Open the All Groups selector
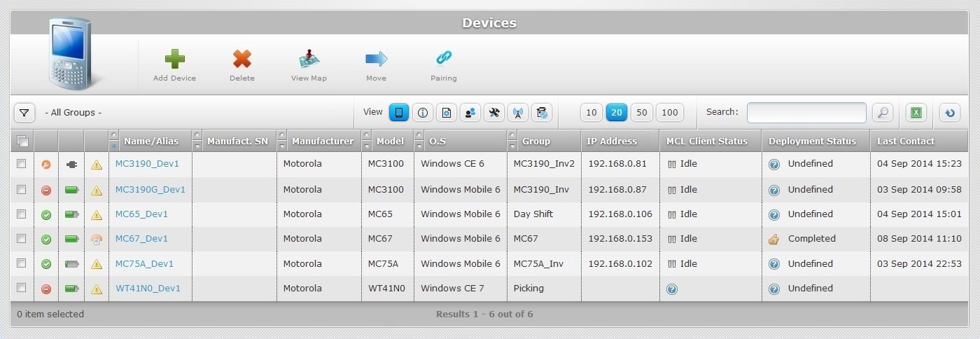Viewport: 980px width, 339px height. click(73, 113)
